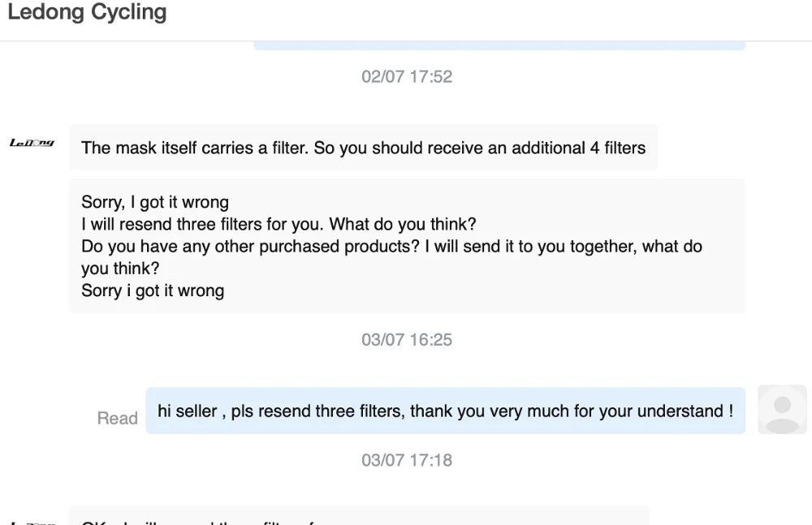Click the "Read" receipt label

tap(117, 418)
